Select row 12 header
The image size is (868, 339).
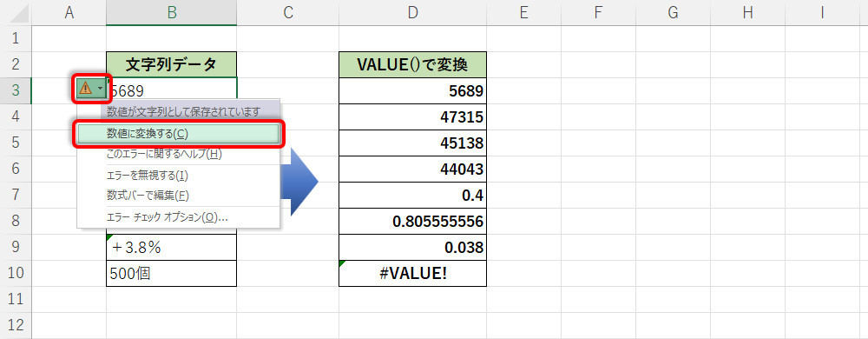click(16, 325)
